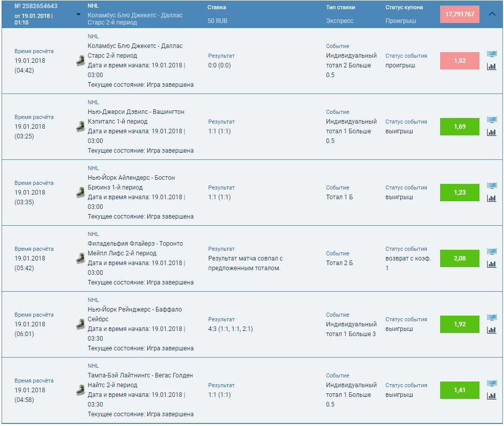
Task: Click the pink total odds box 17,791767
Action: (x=460, y=14)
